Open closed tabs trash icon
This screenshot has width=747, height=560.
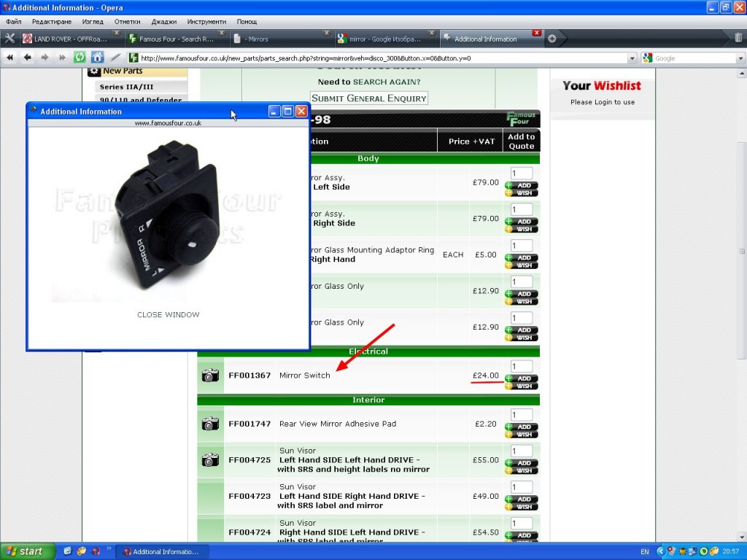pyautogui.click(x=738, y=38)
